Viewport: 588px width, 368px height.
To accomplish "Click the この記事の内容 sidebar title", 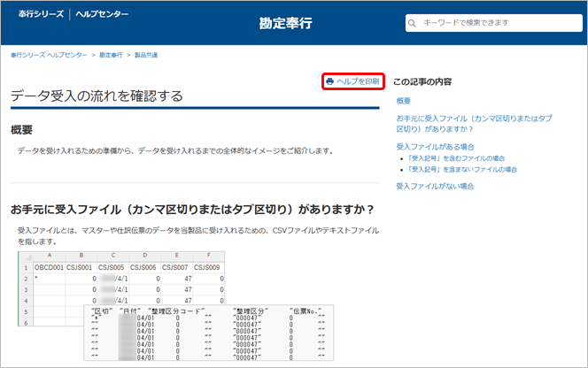I will [x=422, y=81].
